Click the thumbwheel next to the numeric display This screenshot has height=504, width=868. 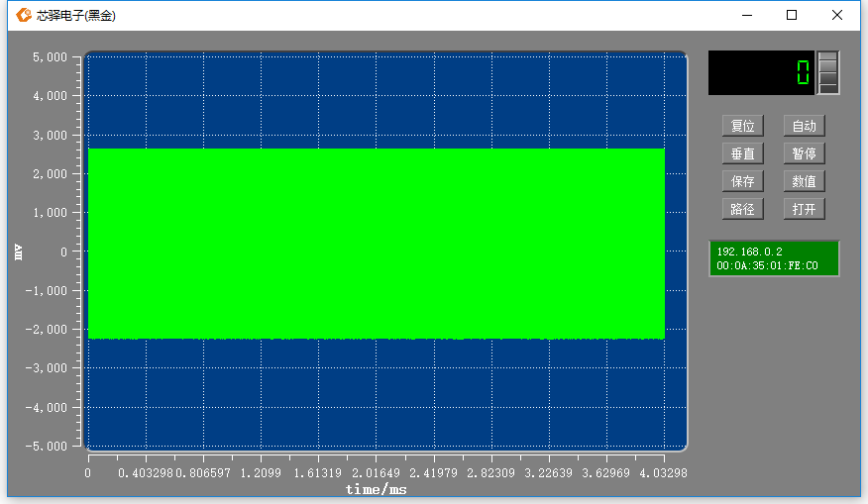(828, 72)
